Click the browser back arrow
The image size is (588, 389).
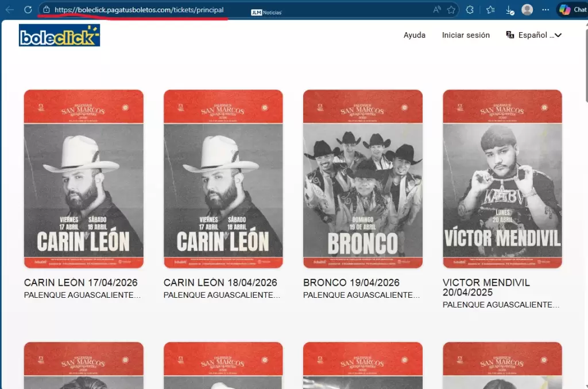10,10
